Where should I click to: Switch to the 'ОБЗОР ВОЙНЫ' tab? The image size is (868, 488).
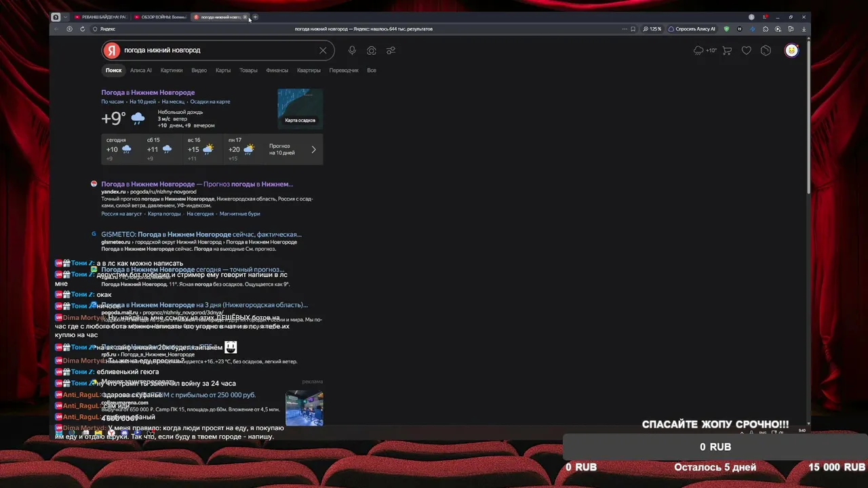click(160, 17)
